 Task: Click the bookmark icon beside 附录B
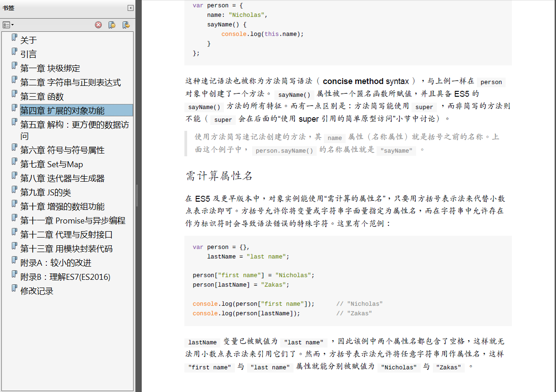(x=15, y=275)
